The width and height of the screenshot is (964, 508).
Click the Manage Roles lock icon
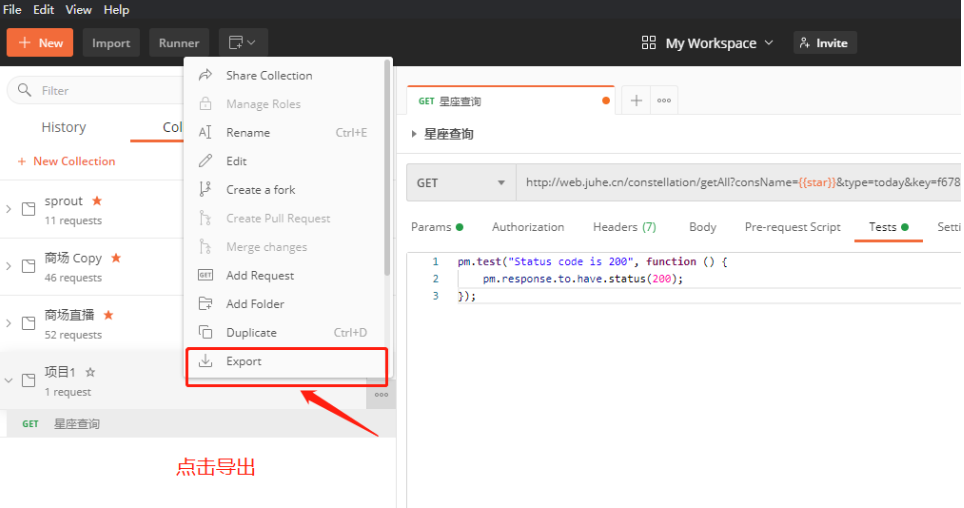[205, 103]
